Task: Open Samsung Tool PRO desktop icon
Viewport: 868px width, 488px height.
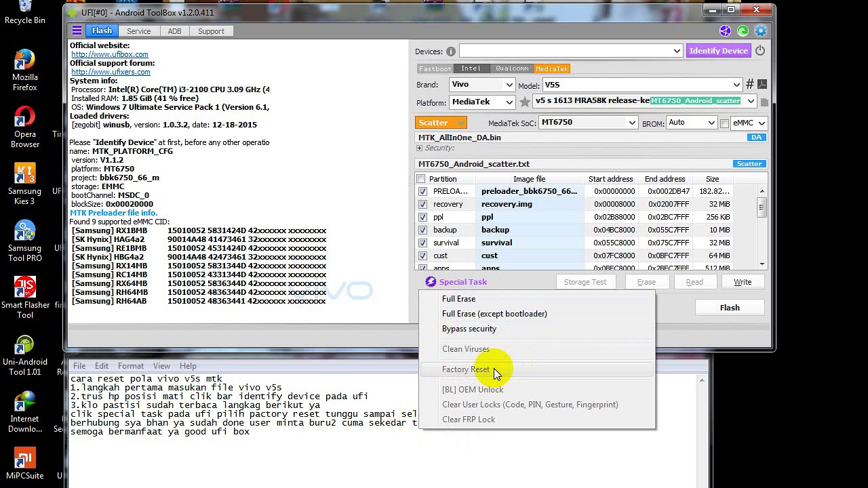Action: click(24, 240)
